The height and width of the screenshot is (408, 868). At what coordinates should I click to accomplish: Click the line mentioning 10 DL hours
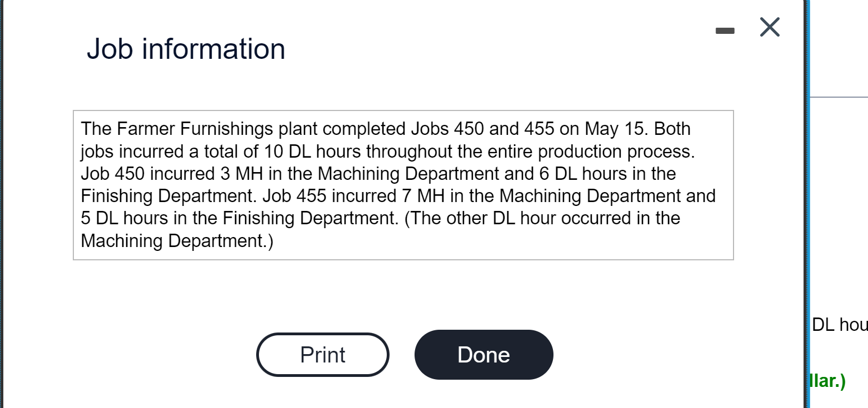click(x=386, y=150)
